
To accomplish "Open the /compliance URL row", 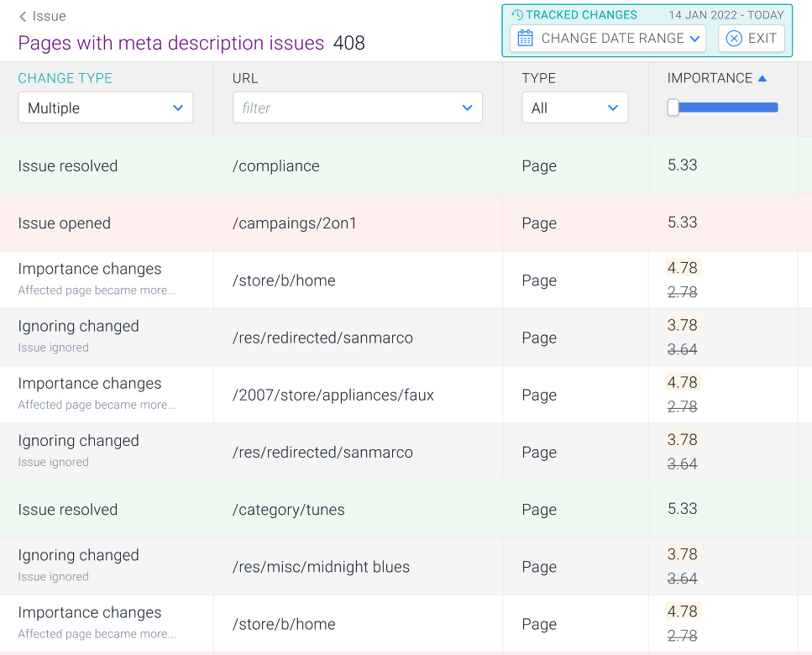I will pos(276,165).
